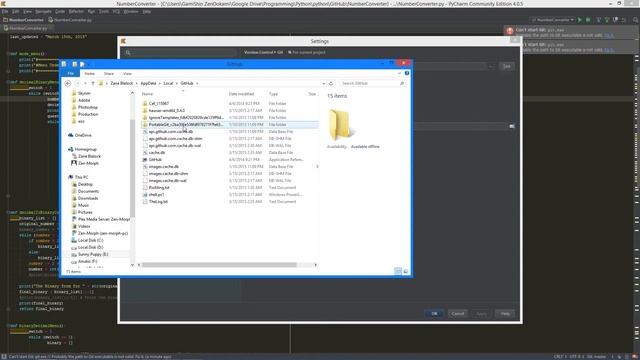This screenshot has width=640, height=360.
Task: Click Apply in the Settings dialog
Action: click(x=482, y=313)
